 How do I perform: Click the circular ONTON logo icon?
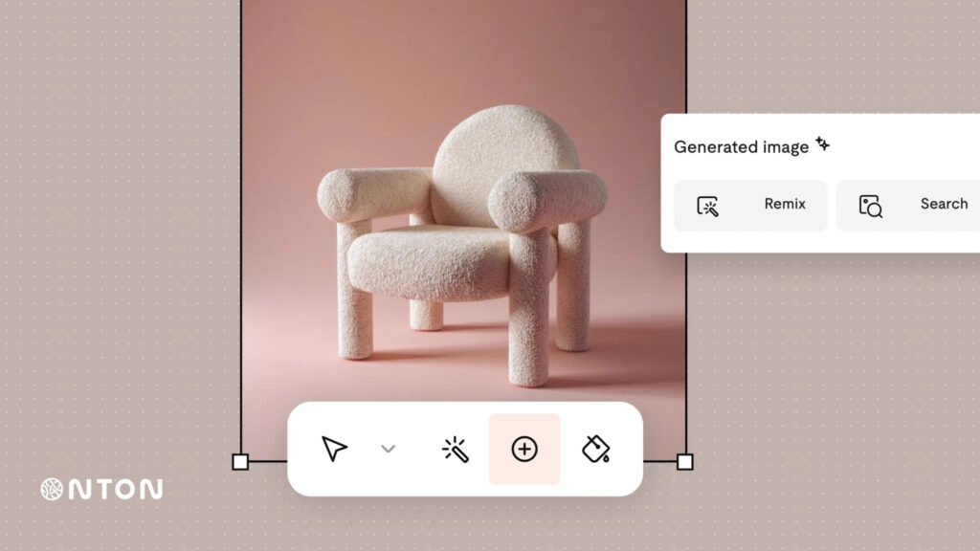tap(50, 489)
